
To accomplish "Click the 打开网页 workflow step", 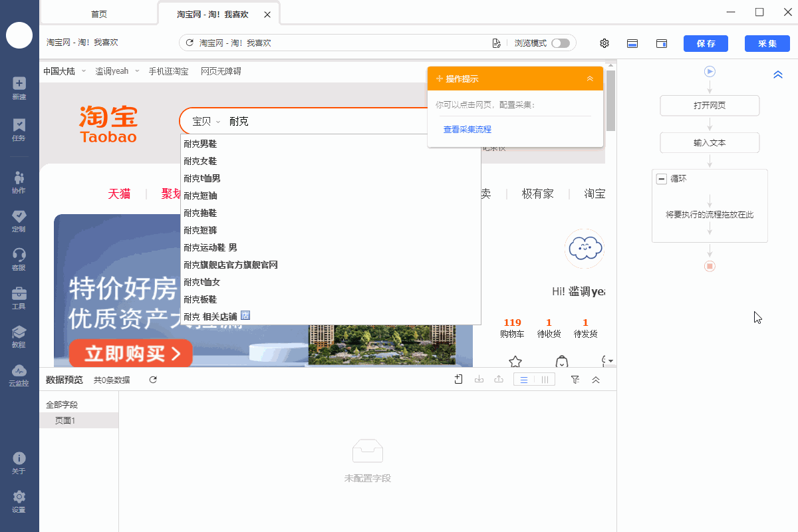I will coord(710,106).
